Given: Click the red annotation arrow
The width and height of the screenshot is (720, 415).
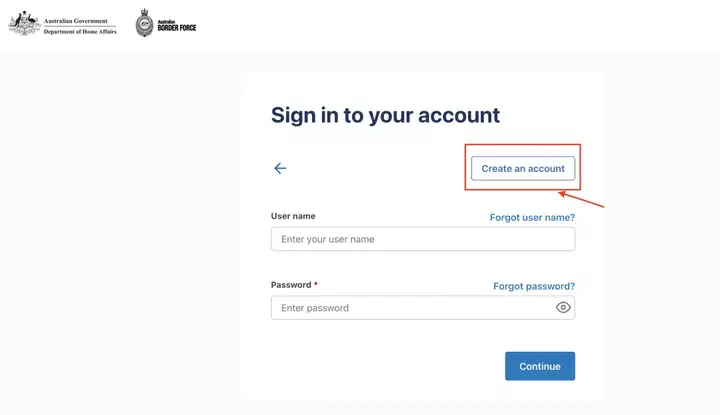Looking at the screenshot, I should click(581, 200).
